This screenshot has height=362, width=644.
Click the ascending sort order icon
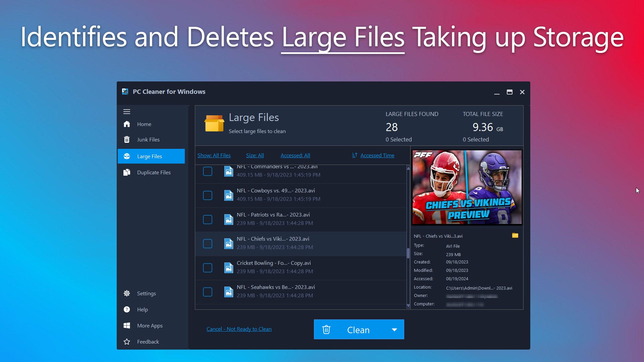355,155
